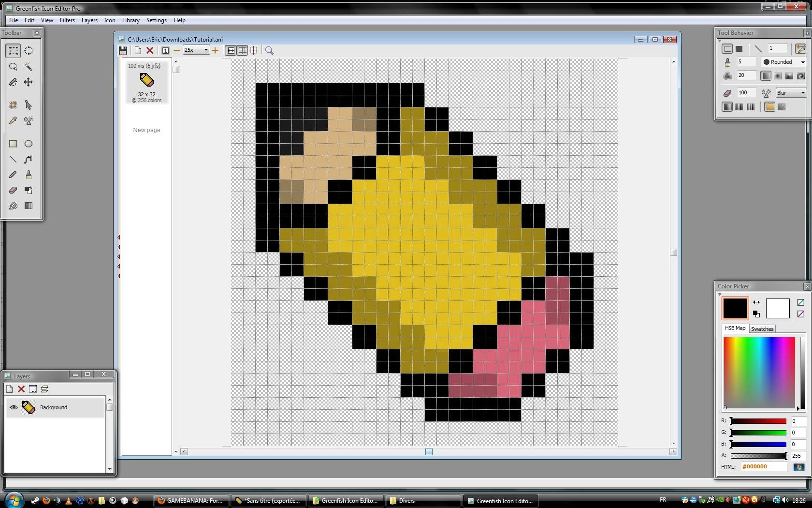Select the Ellipse shape tool

[x=29, y=144]
